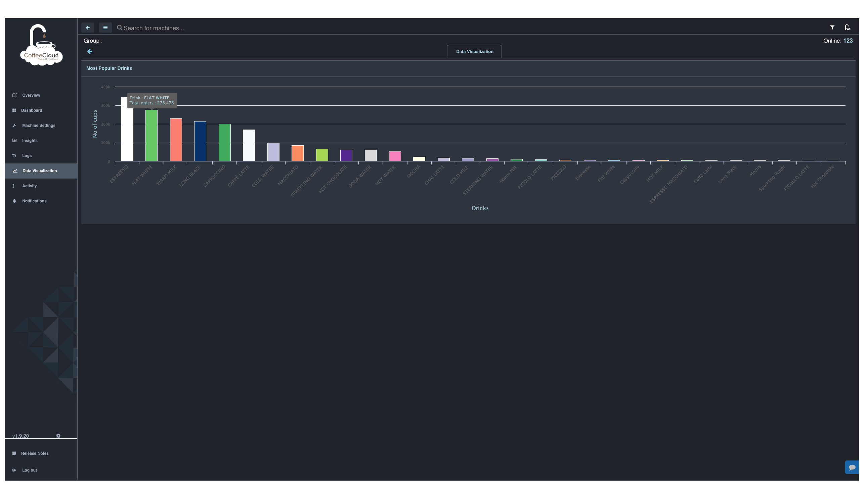This screenshot has width=868, height=488.
Task: Click the Activity item in the sidebar
Action: [x=30, y=186]
